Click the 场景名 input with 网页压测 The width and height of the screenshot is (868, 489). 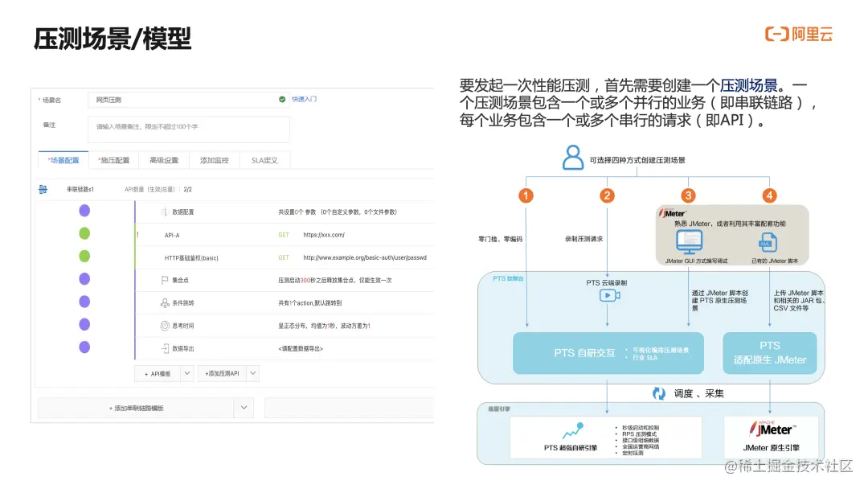click(x=188, y=100)
